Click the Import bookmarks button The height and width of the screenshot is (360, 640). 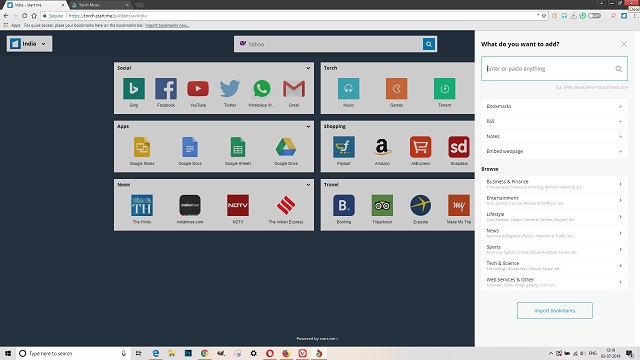click(x=555, y=311)
